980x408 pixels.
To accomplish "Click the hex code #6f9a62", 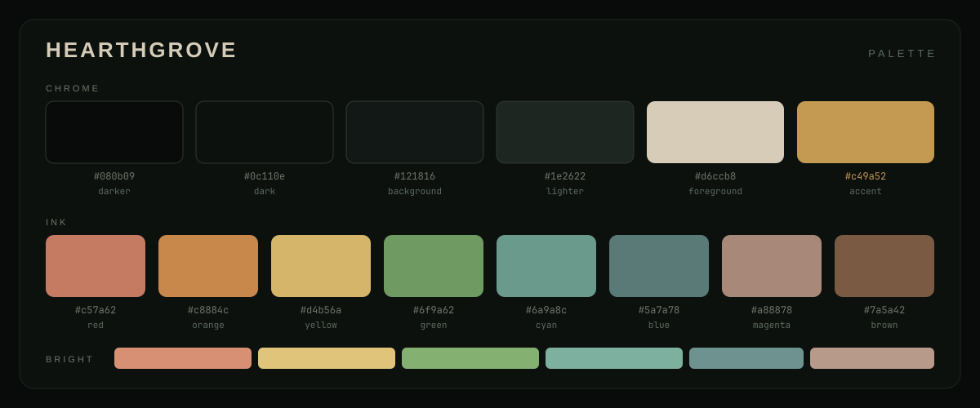I will (x=434, y=310).
